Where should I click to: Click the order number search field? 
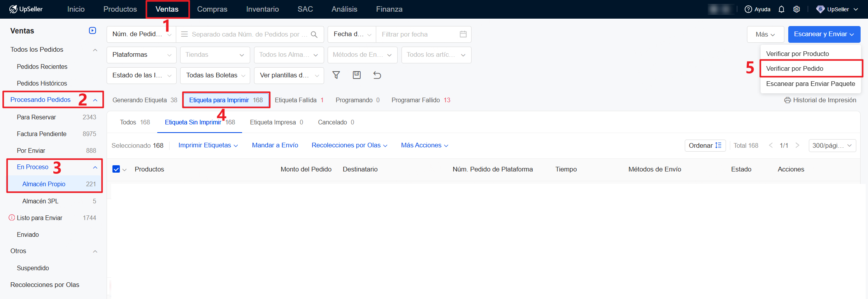click(245, 34)
